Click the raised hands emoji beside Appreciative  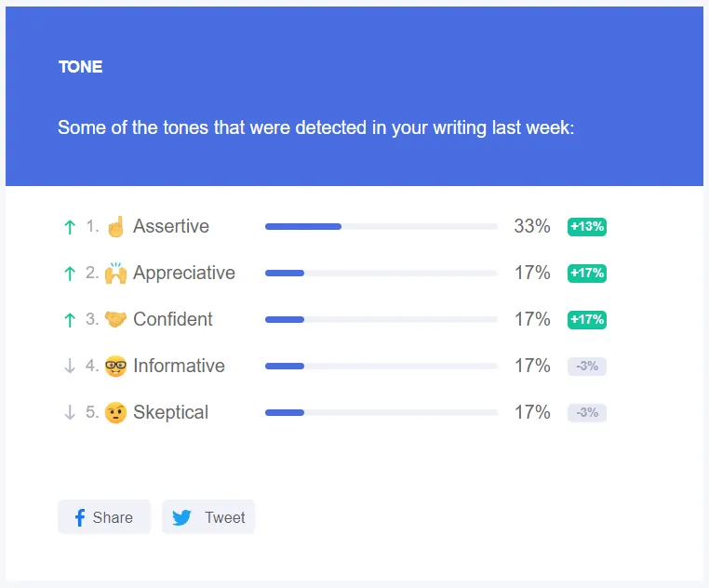point(115,273)
